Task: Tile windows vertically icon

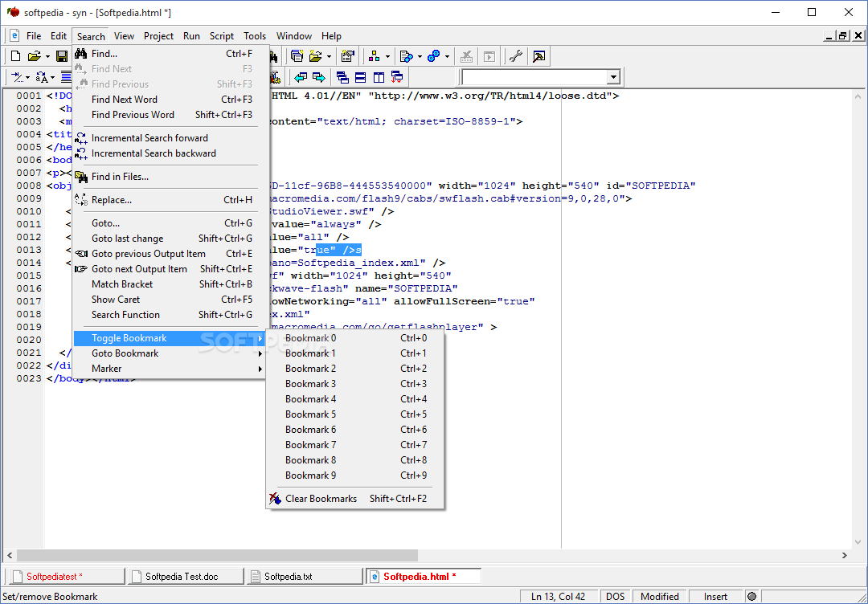Action: coord(379,77)
